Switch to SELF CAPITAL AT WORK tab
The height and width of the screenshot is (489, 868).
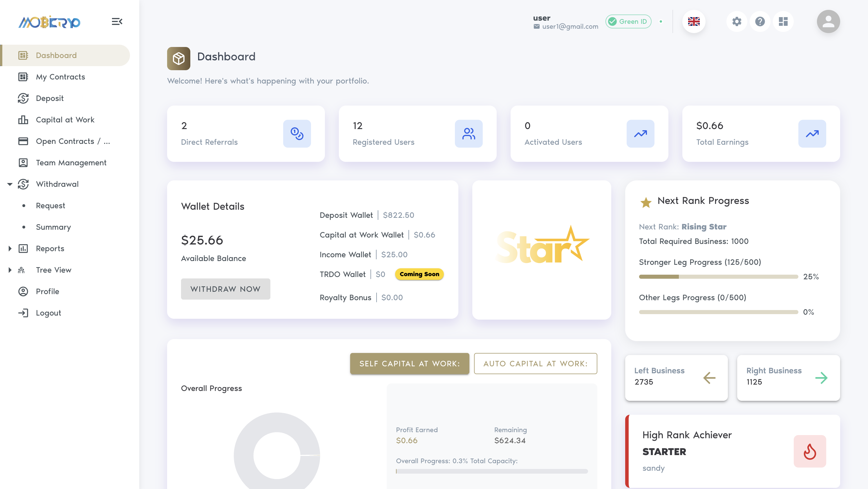(409, 364)
